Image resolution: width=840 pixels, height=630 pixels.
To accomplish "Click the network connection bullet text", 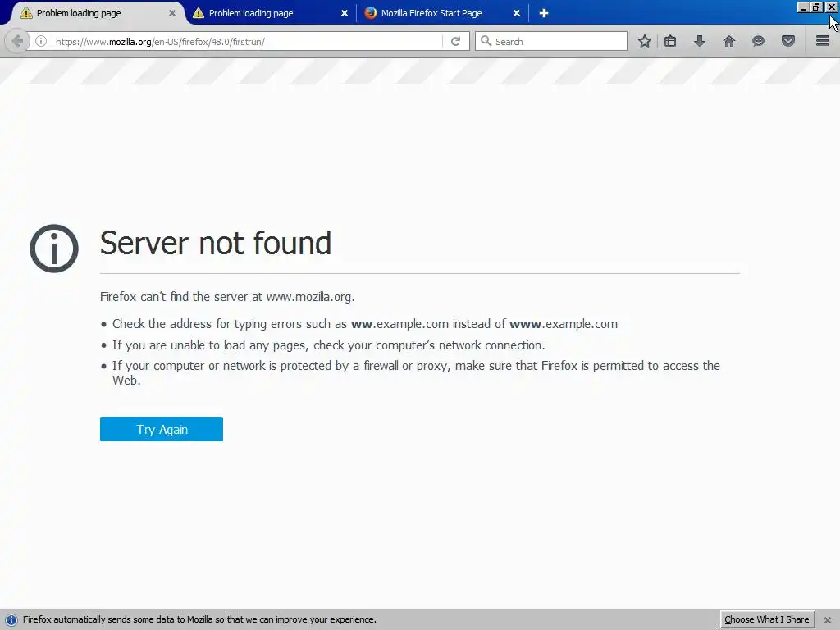I will coord(328,345).
